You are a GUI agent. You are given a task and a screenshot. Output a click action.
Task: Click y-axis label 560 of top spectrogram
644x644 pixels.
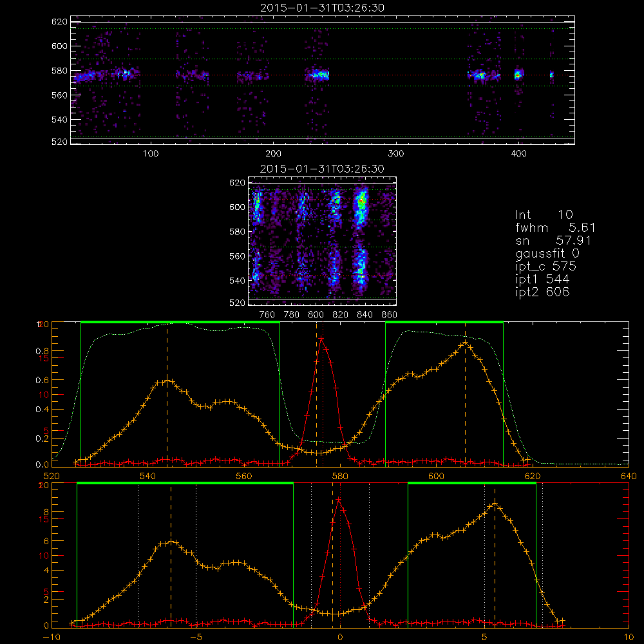point(59,95)
